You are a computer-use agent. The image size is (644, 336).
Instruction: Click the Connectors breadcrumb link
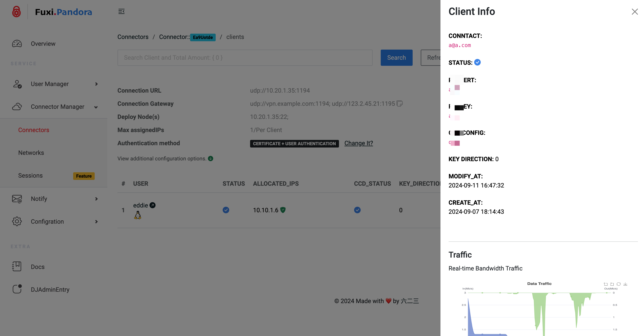point(133,37)
